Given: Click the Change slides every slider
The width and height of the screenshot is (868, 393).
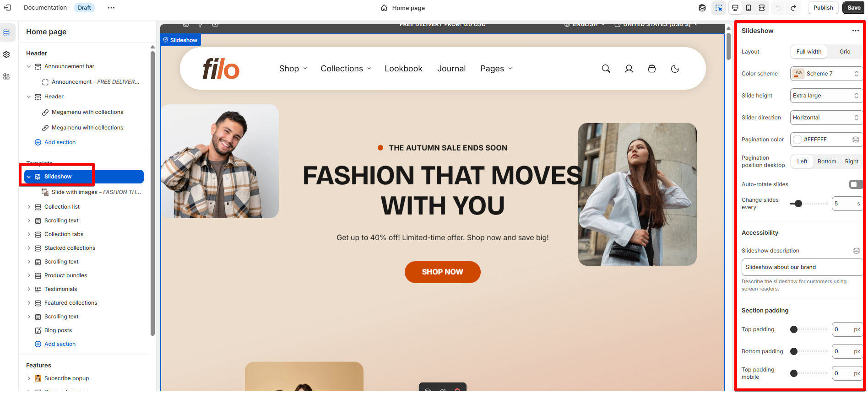Looking at the screenshot, I should pyautogui.click(x=809, y=204).
